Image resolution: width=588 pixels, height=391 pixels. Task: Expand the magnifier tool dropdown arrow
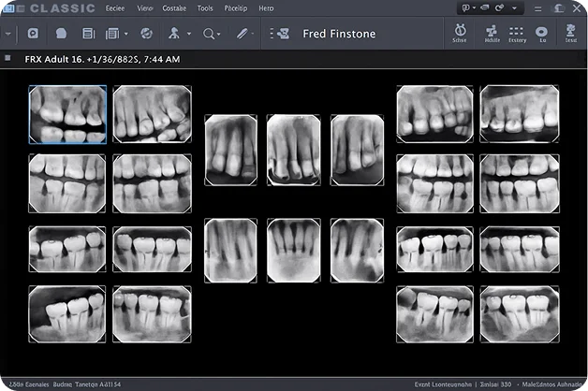point(218,34)
